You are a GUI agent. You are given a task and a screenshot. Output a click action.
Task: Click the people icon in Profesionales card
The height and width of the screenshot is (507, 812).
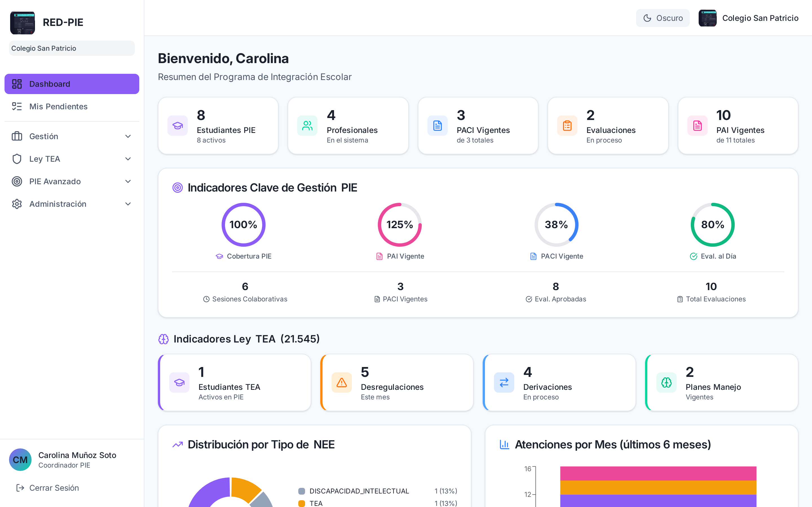307,126
